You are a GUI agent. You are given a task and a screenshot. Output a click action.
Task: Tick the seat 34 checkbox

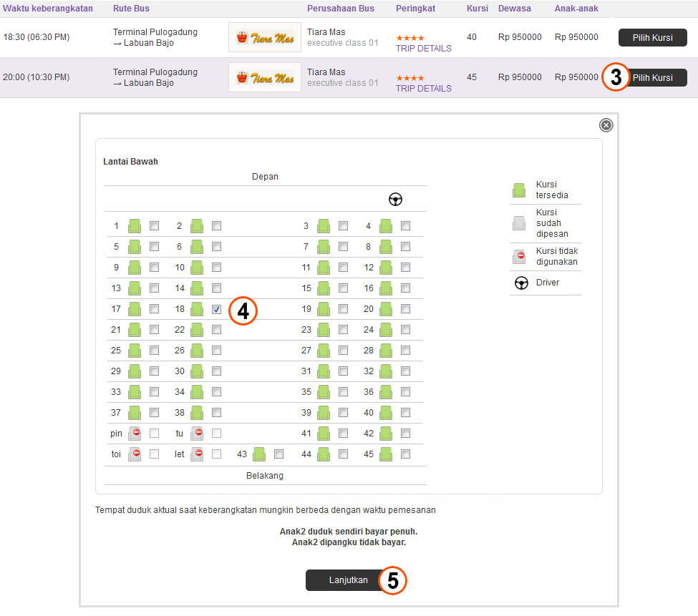(x=216, y=392)
